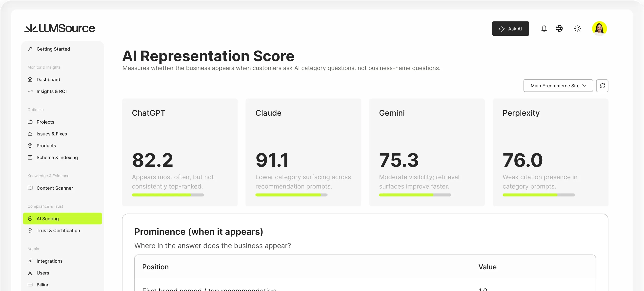Click 'Moderate visibility' description text

pos(419,182)
